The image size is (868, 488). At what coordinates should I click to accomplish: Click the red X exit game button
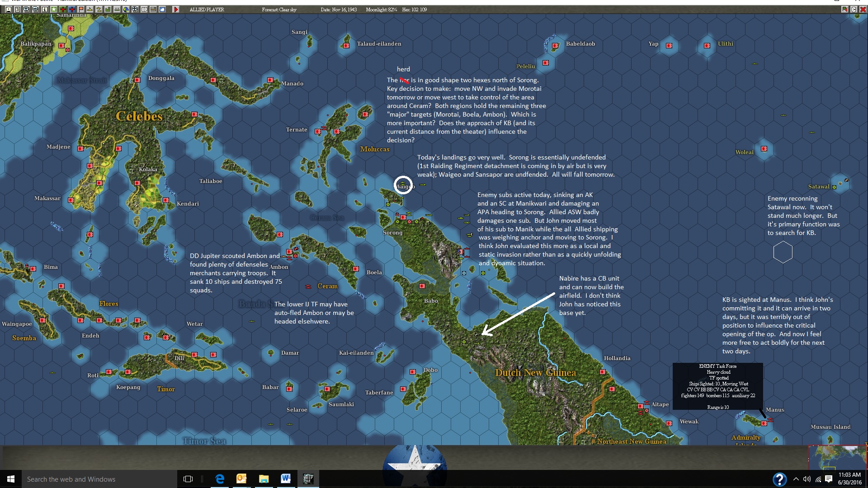(863, 9)
